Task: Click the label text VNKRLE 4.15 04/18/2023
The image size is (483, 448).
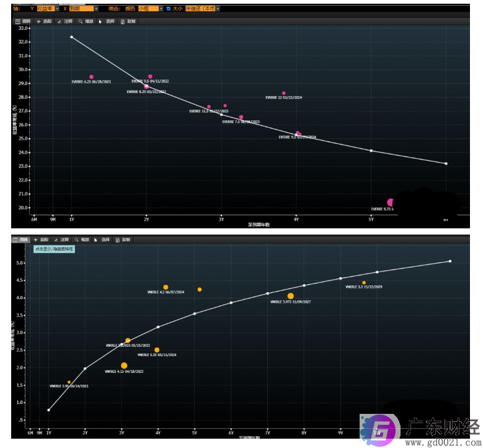Action: coord(124,372)
